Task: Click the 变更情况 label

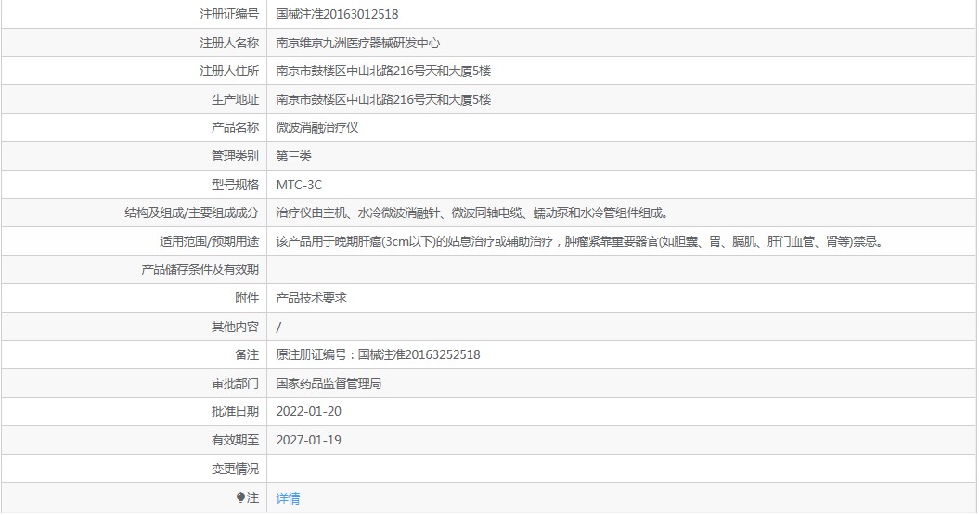Action: tap(235, 468)
